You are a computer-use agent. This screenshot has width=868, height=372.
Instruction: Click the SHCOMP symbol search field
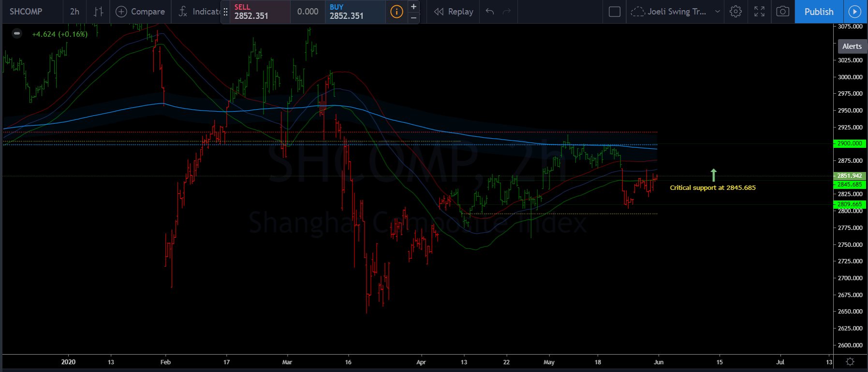pyautogui.click(x=26, y=12)
